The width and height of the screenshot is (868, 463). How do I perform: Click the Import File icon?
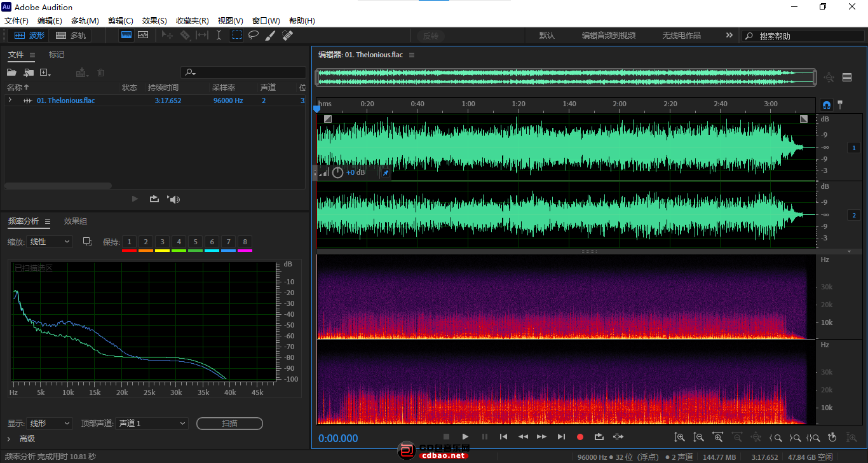coord(29,73)
